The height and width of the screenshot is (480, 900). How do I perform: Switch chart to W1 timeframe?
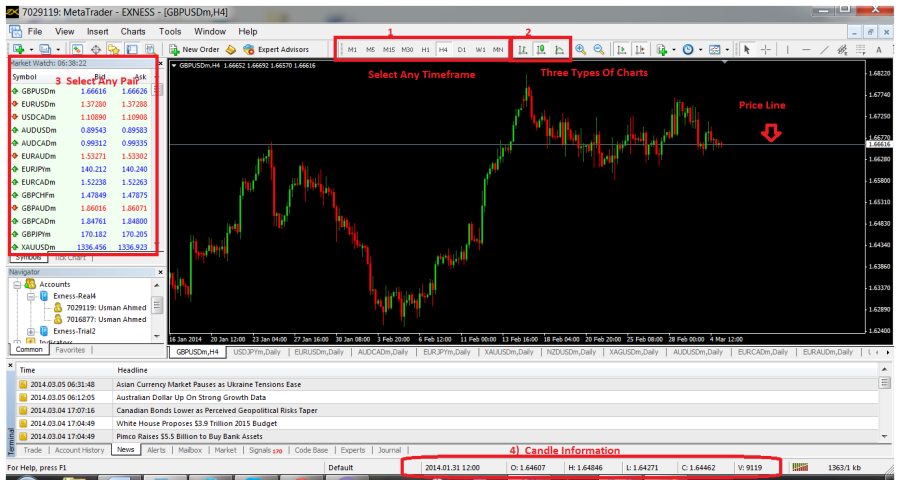(480, 50)
